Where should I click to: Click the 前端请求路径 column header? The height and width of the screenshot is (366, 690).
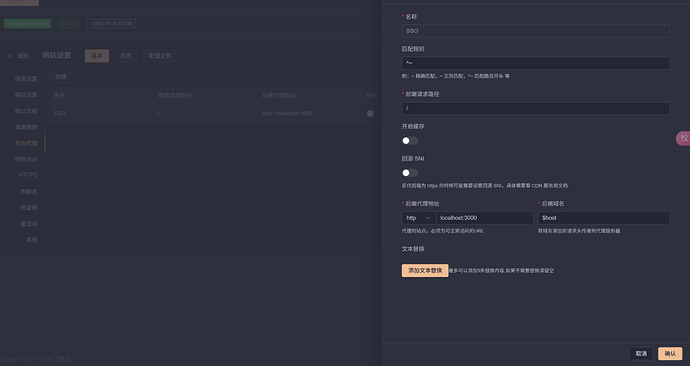coord(175,95)
